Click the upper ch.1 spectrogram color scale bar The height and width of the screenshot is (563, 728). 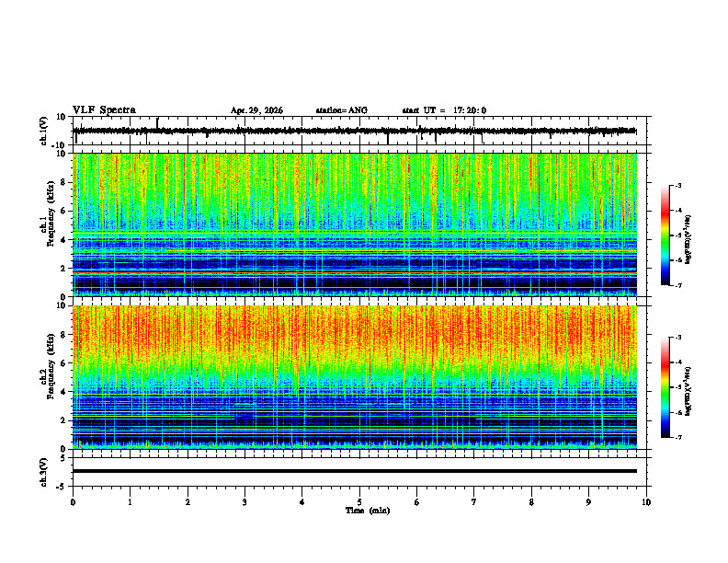(665, 236)
